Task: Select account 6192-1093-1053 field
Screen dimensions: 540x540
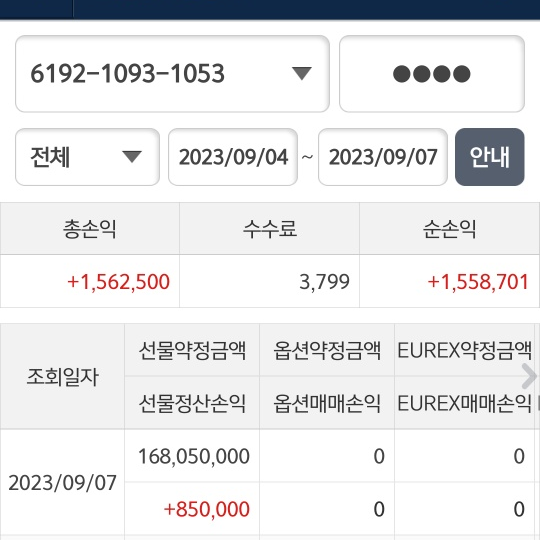Action: pyautogui.click(x=172, y=74)
